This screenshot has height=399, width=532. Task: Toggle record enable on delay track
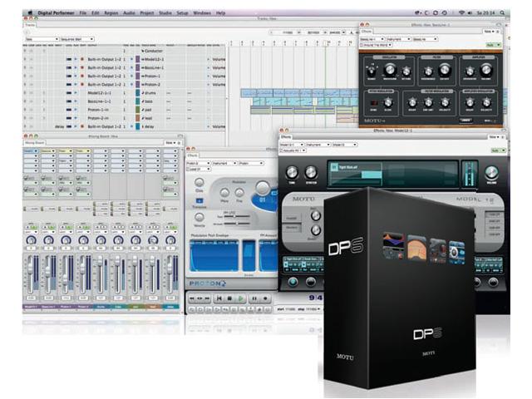(x=82, y=126)
